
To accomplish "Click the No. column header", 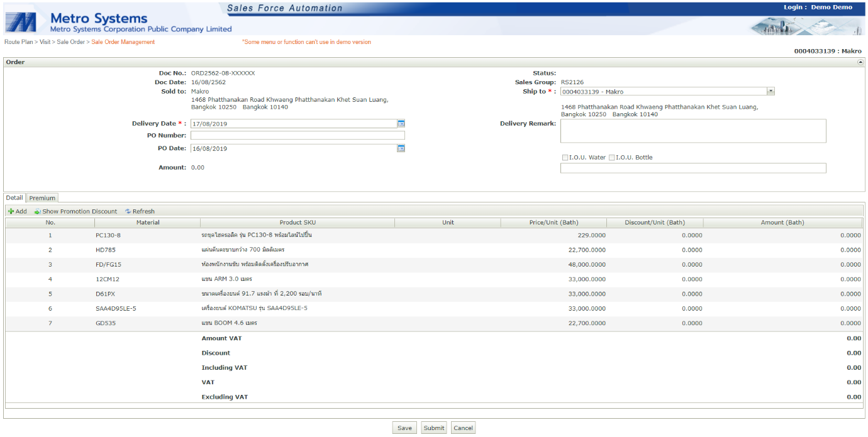I will 50,223.
